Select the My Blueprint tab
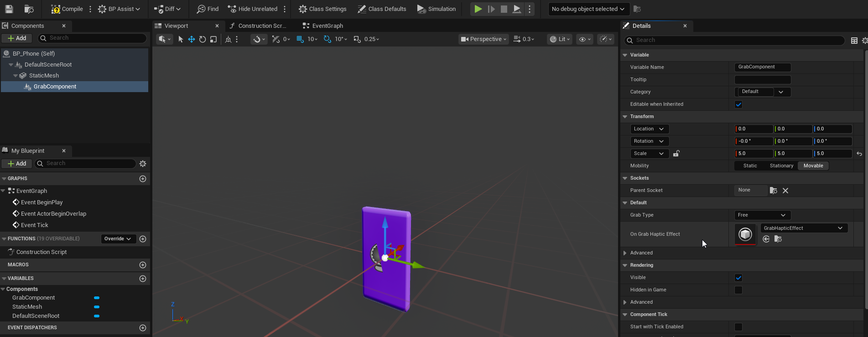Screen dimensions: 868x337 tap(28, 151)
